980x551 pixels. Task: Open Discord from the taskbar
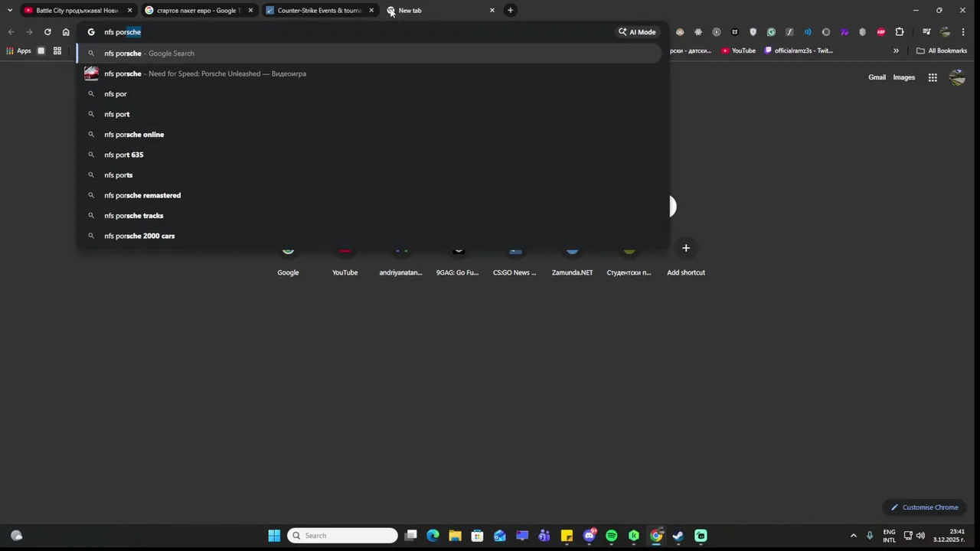pyautogui.click(x=590, y=536)
